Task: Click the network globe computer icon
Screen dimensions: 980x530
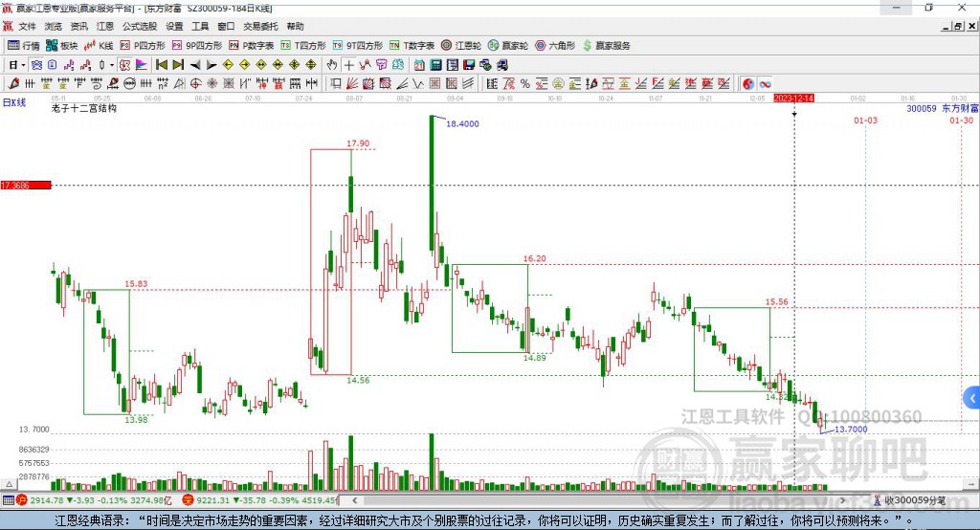Action: point(485,65)
